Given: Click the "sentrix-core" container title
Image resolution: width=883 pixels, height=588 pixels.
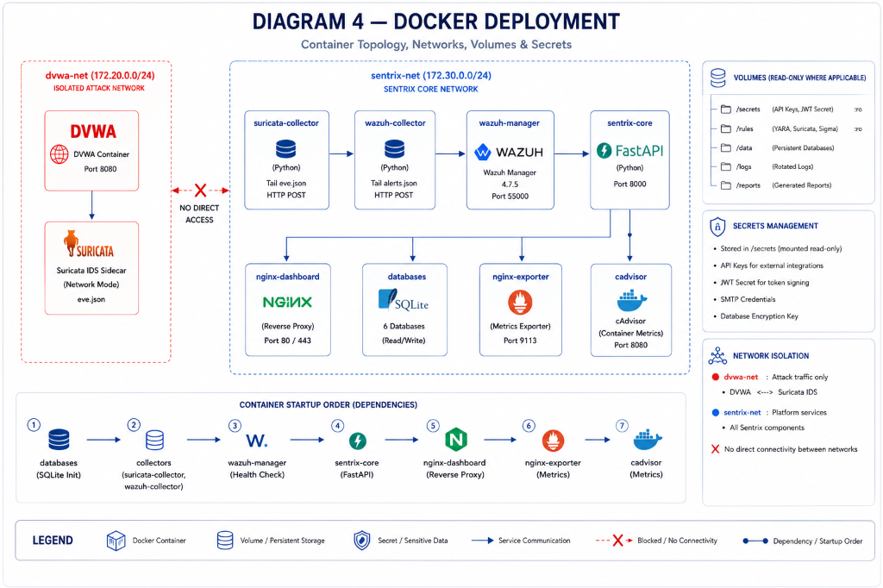Looking at the screenshot, I should pos(629,122).
